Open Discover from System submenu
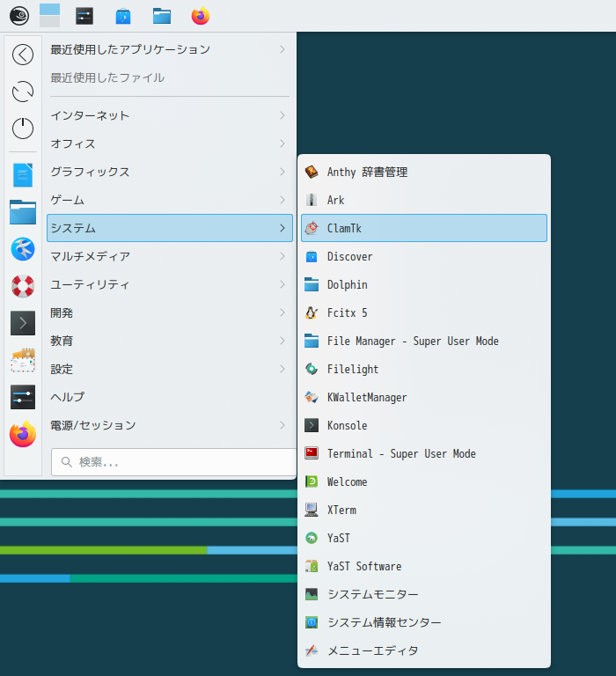Viewport: 616px width, 676px height. click(x=424, y=256)
